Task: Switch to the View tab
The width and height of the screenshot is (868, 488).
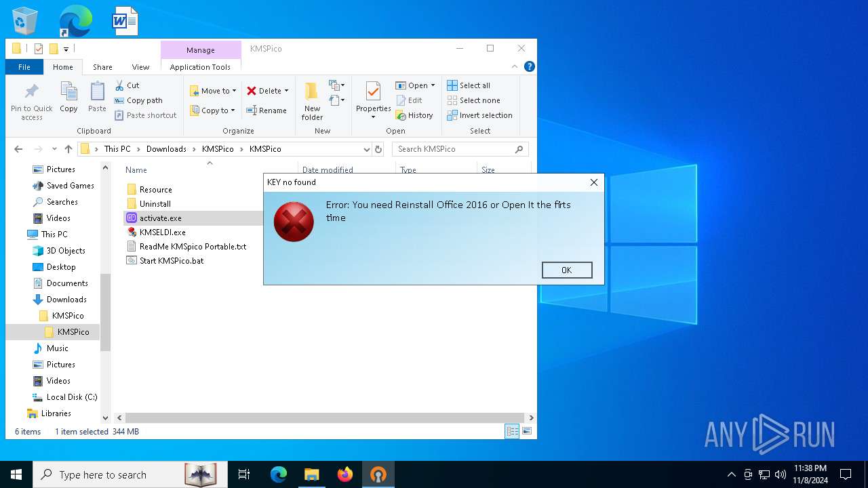Action: tap(140, 67)
